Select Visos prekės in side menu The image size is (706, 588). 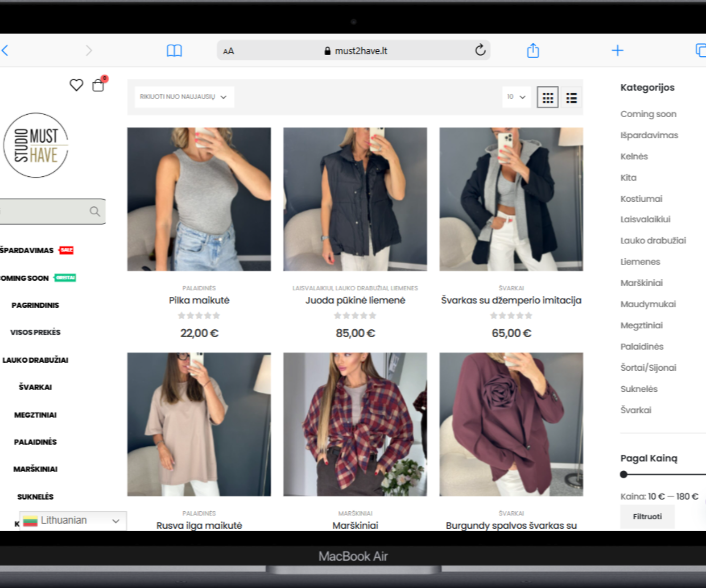click(35, 333)
